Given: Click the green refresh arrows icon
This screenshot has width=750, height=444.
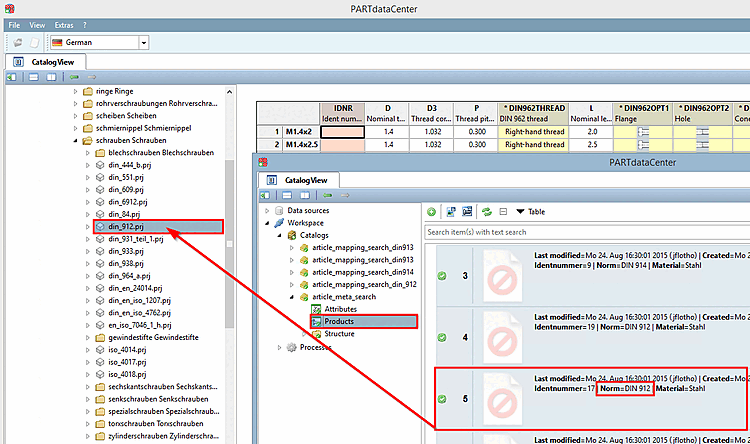Looking at the screenshot, I should coord(487,211).
